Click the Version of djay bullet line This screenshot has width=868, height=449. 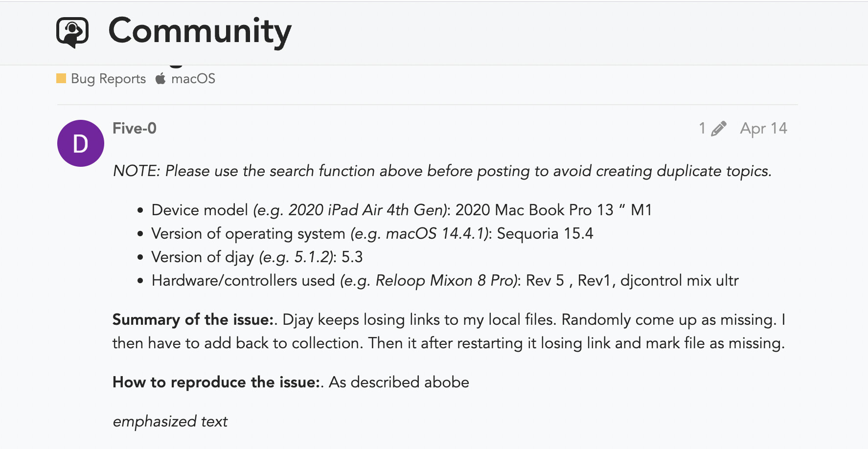click(x=257, y=257)
